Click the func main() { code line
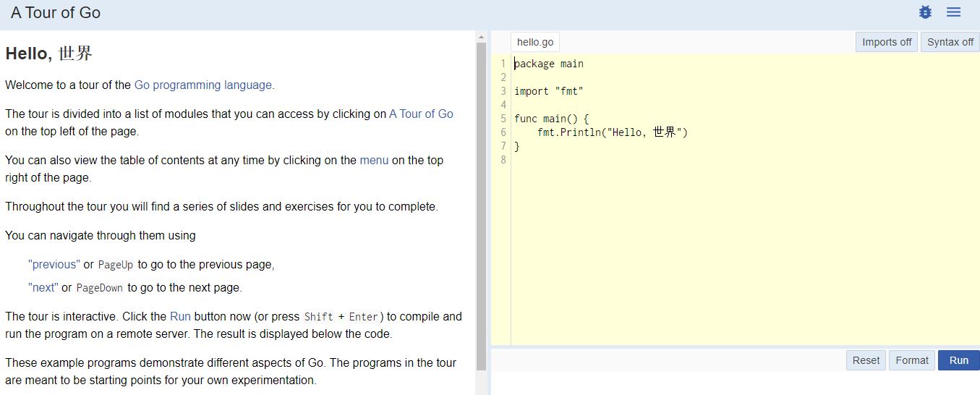This screenshot has width=980, height=395. click(x=552, y=119)
